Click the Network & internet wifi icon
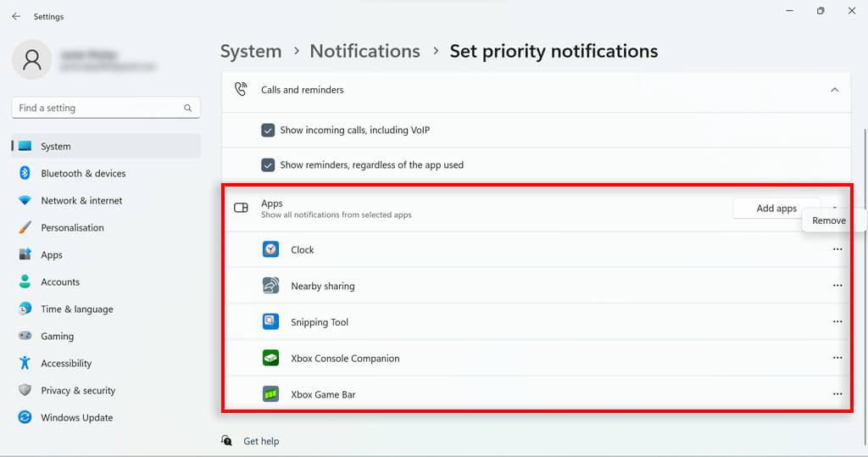Screen dimensions: 868x457 25,200
